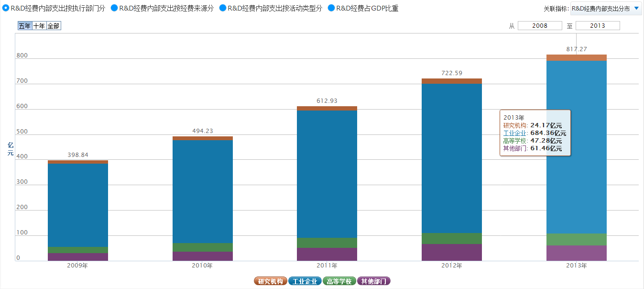Click the green 高等学校 segment of 2013 bar
Viewport: 644px width, 289px height.
click(576, 239)
